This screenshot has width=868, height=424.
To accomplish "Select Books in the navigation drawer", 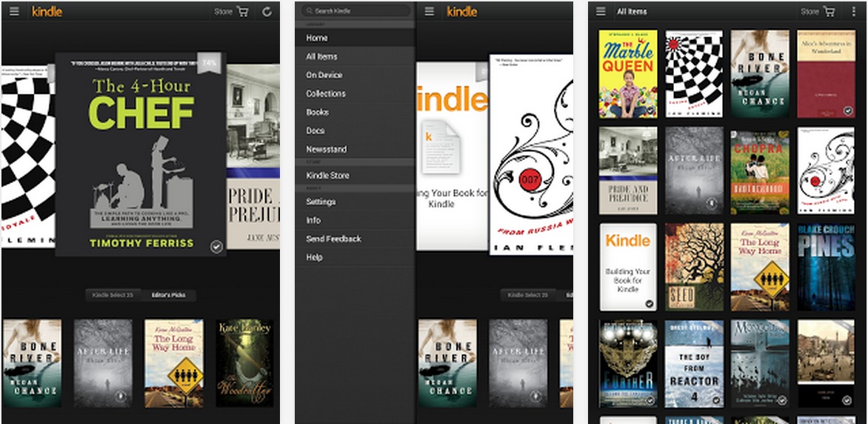I will pyautogui.click(x=355, y=112).
